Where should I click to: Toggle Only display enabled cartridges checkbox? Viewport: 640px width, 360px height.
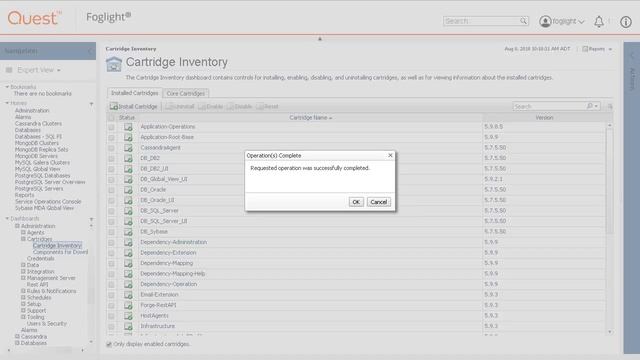[109, 344]
